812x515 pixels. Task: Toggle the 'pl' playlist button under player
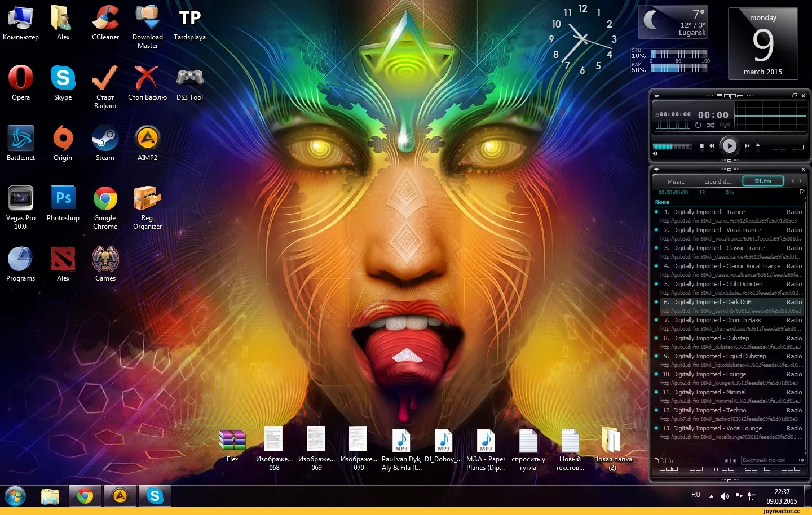(x=730, y=160)
